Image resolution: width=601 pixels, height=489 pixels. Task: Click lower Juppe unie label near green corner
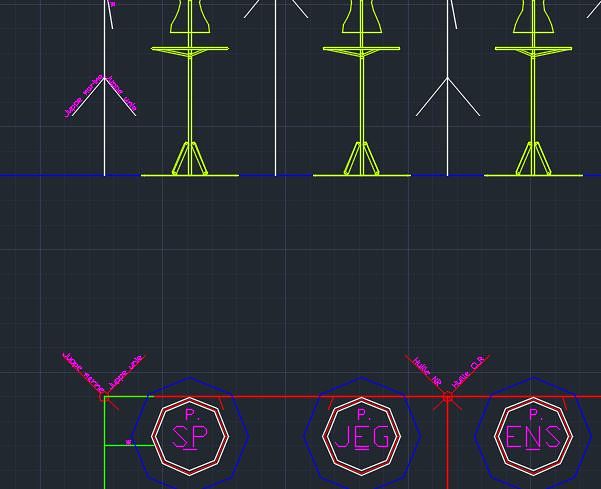click(127, 369)
